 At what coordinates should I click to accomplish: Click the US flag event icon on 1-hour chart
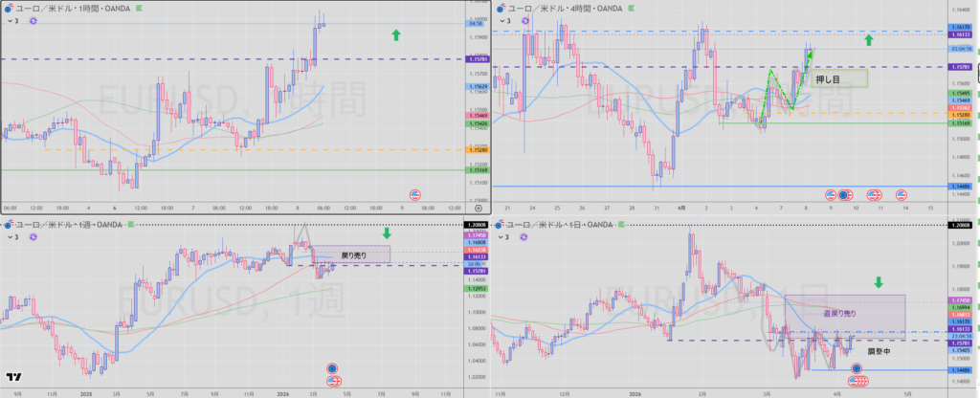coord(414,193)
